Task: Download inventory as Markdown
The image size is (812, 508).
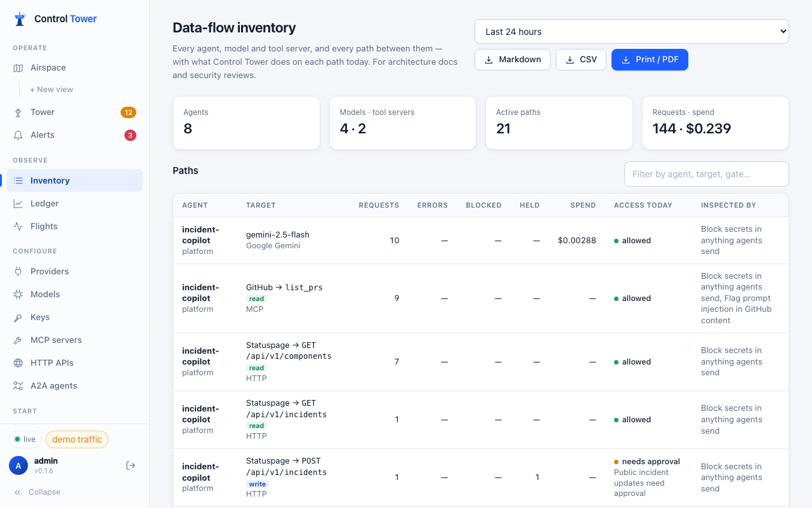Action: [x=513, y=60]
